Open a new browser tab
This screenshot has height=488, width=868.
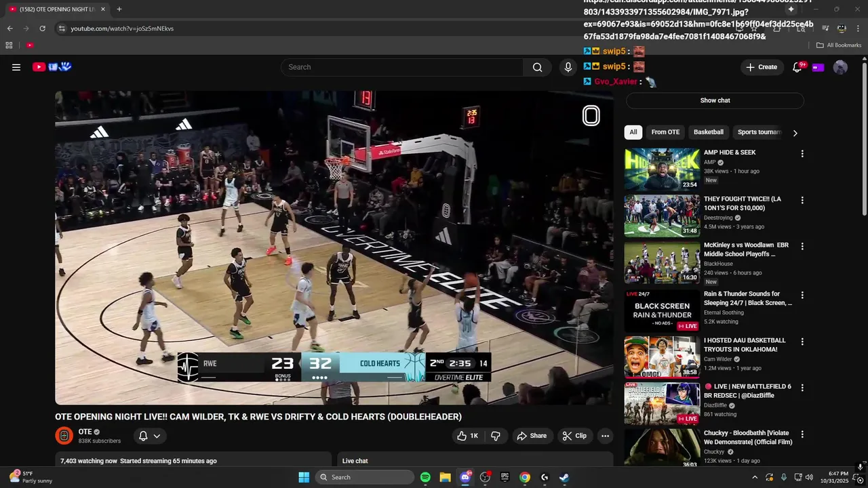point(119,9)
